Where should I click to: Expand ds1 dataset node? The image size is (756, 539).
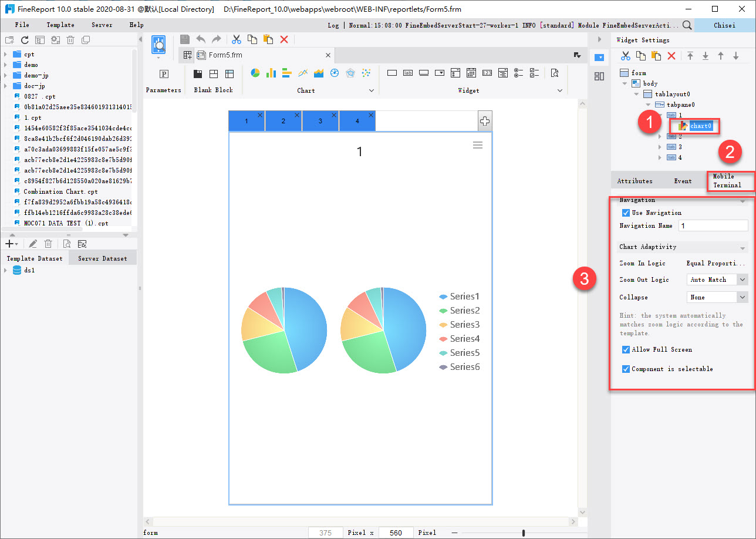tap(6, 270)
